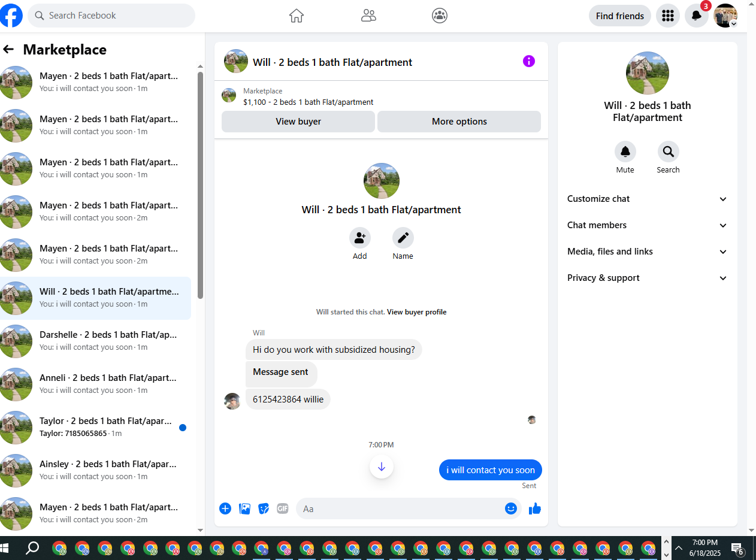The height and width of the screenshot is (560, 756).
Task: Click the More options button
Action: point(459,122)
